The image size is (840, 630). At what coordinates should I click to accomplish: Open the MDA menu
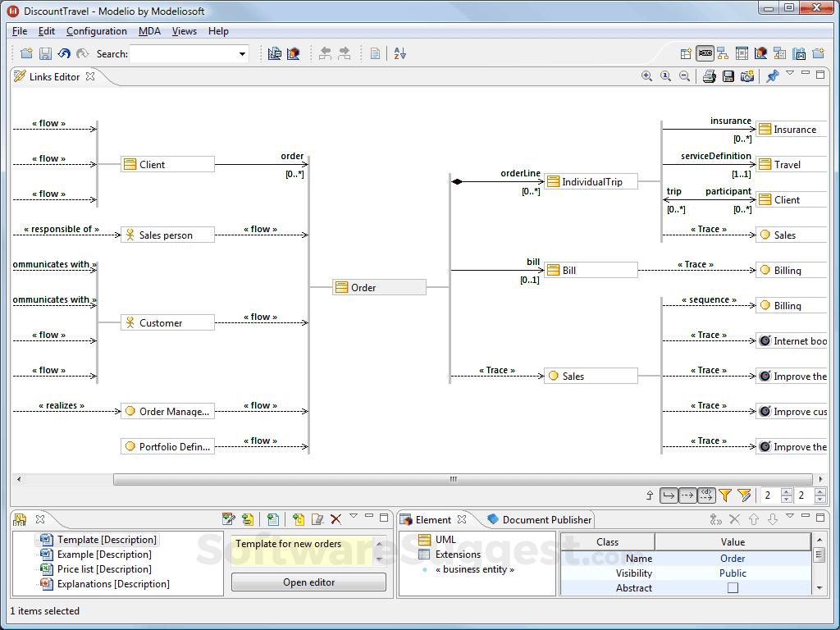[149, 31]
